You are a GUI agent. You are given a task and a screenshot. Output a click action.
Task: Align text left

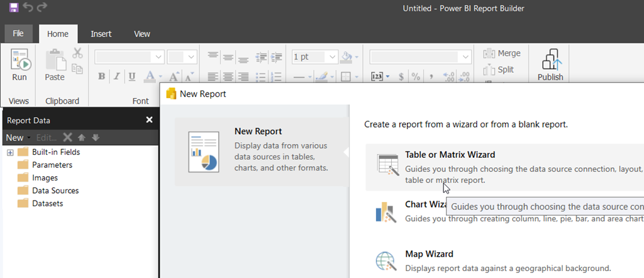[x=213, y=77]
